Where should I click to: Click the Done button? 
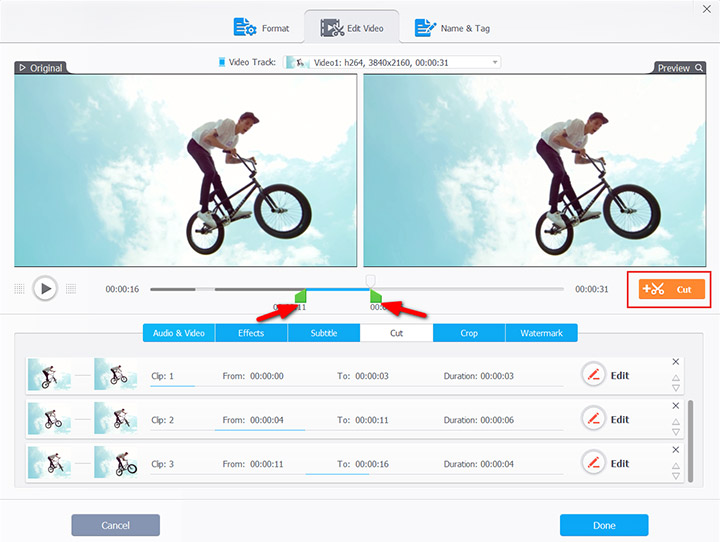click(x=604, y=525)
